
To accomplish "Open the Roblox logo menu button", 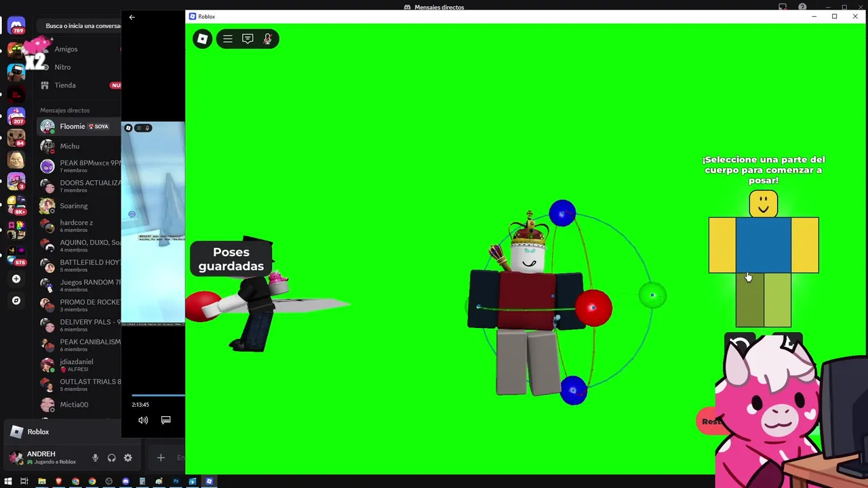I will tap(202, 39).
